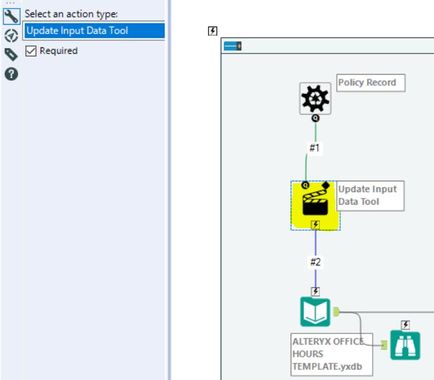The width and height of the screenshot is (434, 380).
Task: Select the Action clapperboard tool on canvas
Action: [x=315, y=205]
